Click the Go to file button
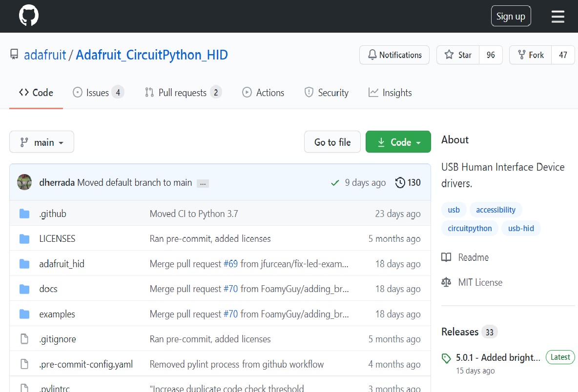This screenshot has height=392, width=578. pyautogui.click(x=332, y=142)
